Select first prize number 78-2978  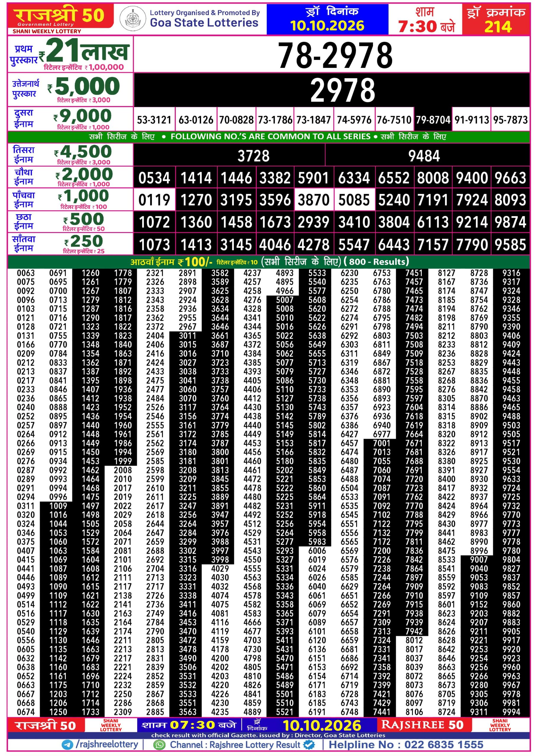point(335,55)
